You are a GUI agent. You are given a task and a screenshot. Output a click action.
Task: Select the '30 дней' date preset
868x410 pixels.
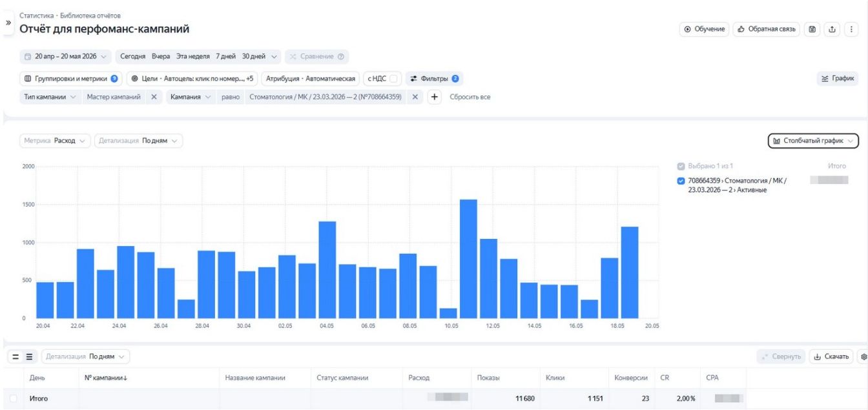(254, 57)
